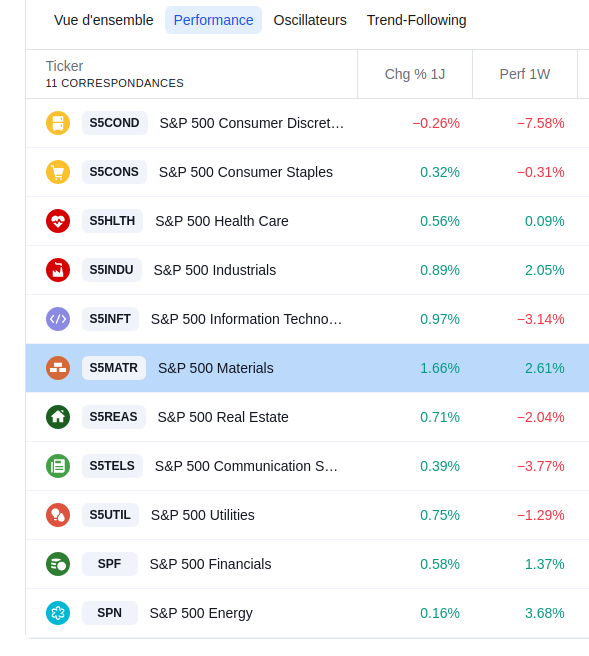The width and height of the screenshot is (589, 656).
Task: Click S&P 500 Real Estate name
Action: (x=223, y=417)
